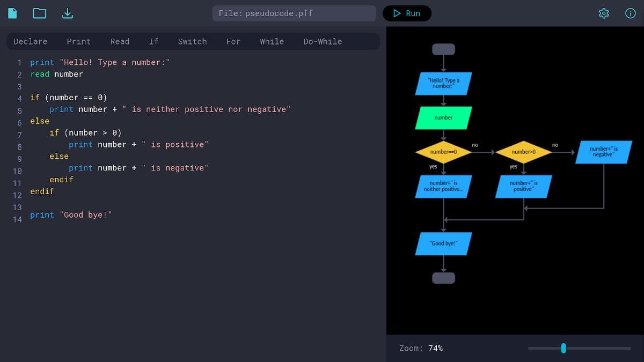Select the number==0 decision diamond
Viewport: 644px width, 362px height.
tap(443, 152)
